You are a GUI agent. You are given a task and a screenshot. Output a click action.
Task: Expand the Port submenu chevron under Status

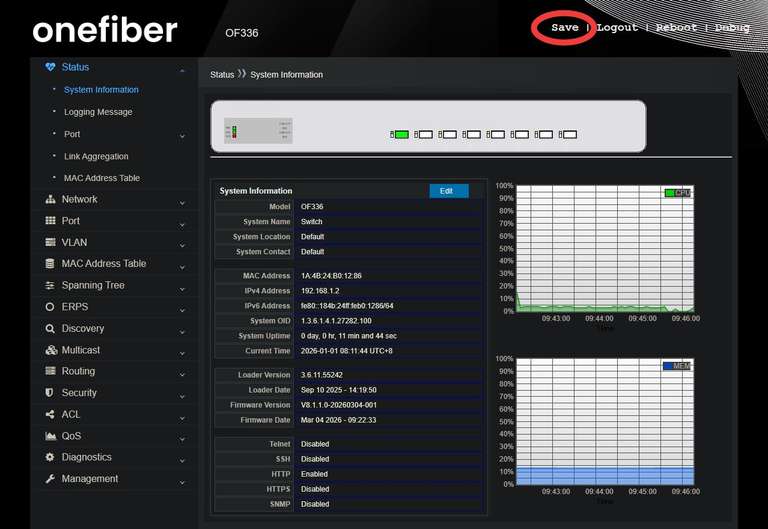pyautogui.click(x=182, y=136)
